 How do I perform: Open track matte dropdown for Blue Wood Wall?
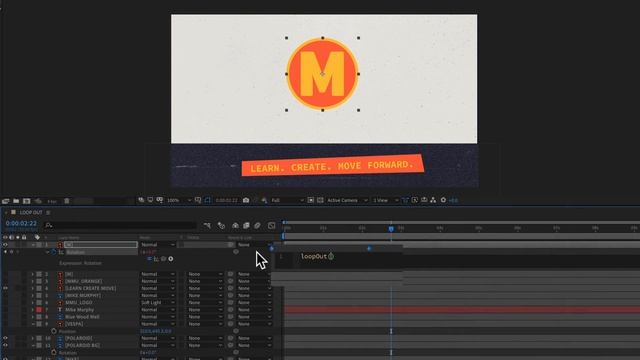click(x=205, y=317)
